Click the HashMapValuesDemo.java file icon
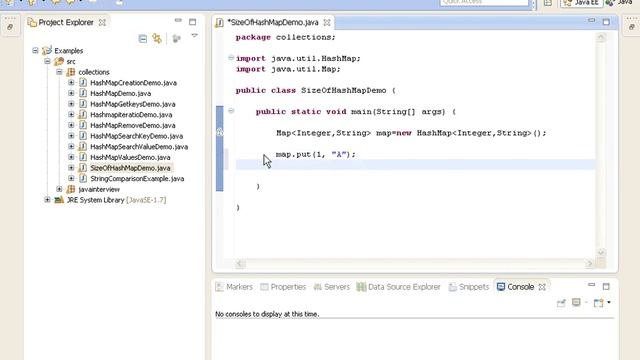This screenshot has height=360, width=640. pyautogui.click(x=83, y=157)
